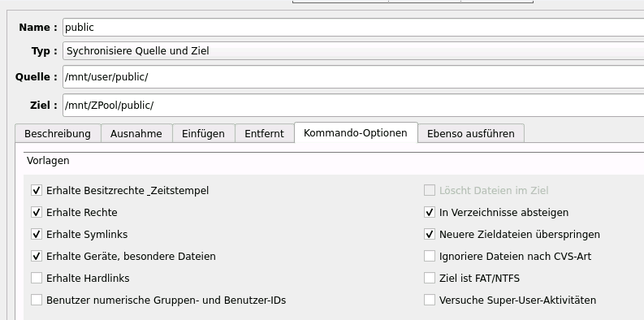Open the Typ dropdown Sychronisiere Quelle und Ziel
The height and width of the screenshot is (320, 644).
(x=353, y=51)
